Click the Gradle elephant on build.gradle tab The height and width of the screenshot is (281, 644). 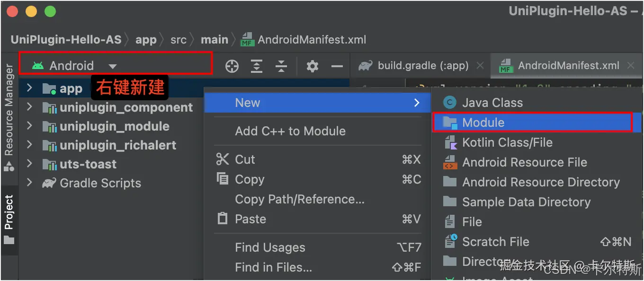[x=366, y=66]
